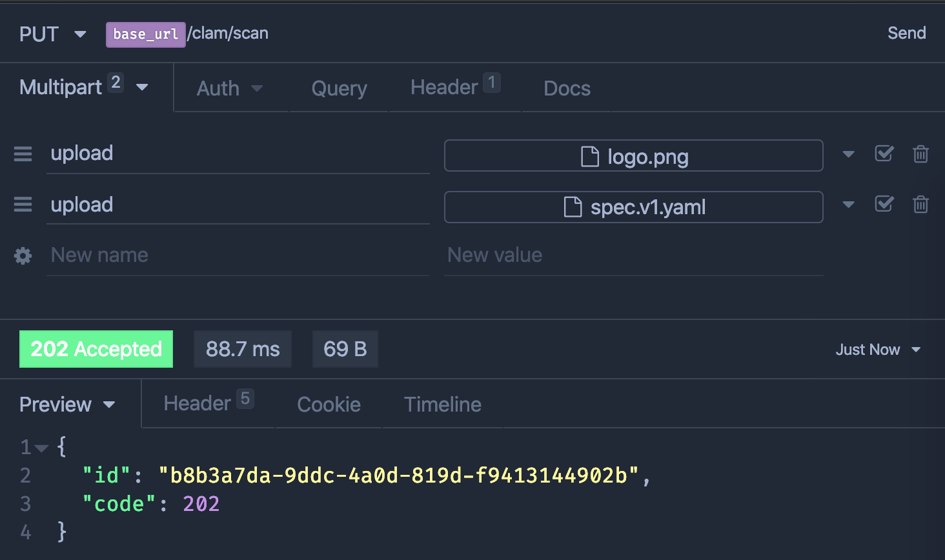Screen dimensions: 945x560
Task: Open the Preview mode dropdown
Action: pyautogui.click(x=67, y=405)
